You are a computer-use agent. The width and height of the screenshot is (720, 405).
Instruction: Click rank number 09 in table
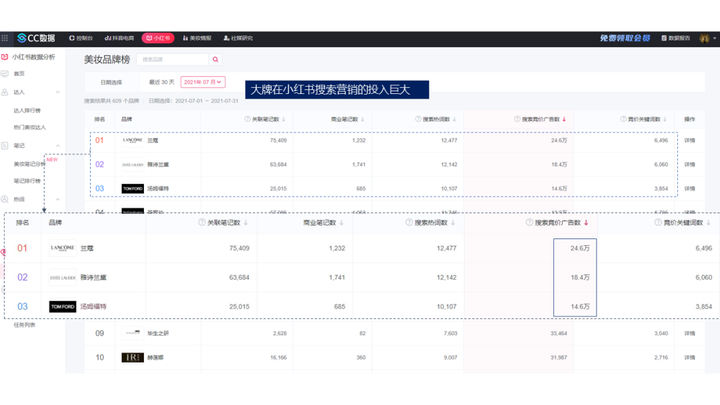(x=100, y=333)
